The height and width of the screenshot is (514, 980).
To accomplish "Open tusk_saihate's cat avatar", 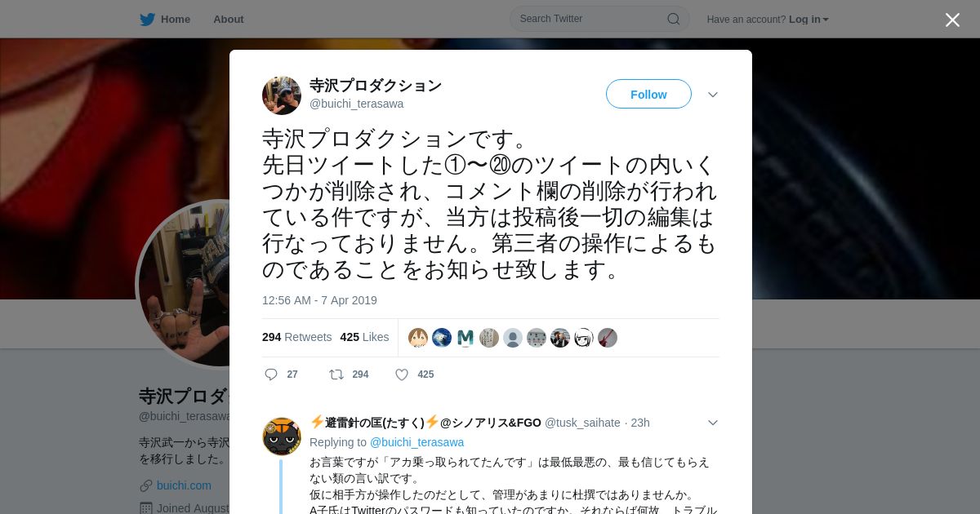I will [282, 436].
